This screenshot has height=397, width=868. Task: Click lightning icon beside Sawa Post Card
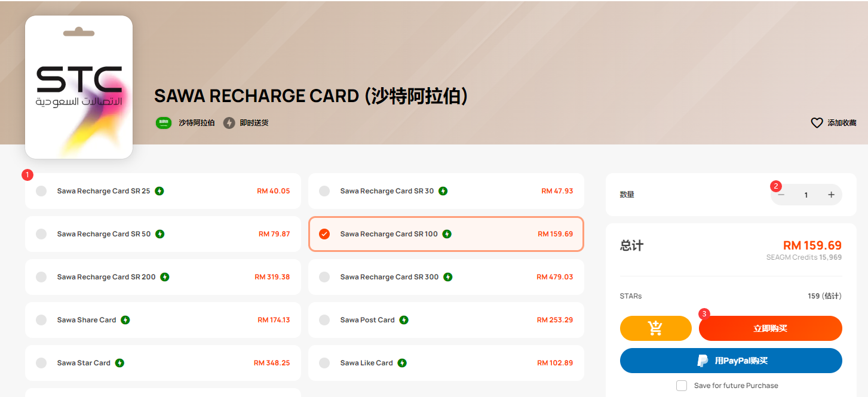[404, 320]
